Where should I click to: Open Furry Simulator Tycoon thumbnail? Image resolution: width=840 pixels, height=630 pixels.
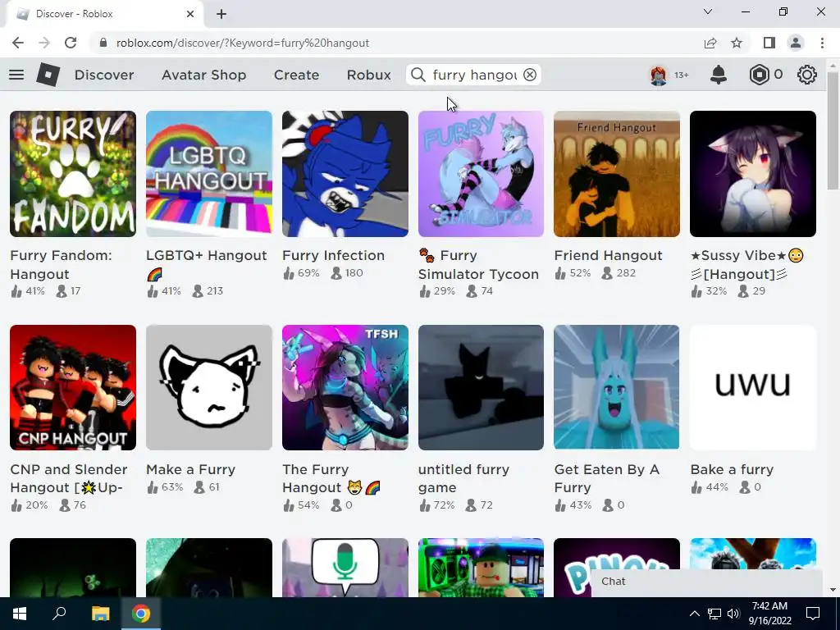pos(481,174)
